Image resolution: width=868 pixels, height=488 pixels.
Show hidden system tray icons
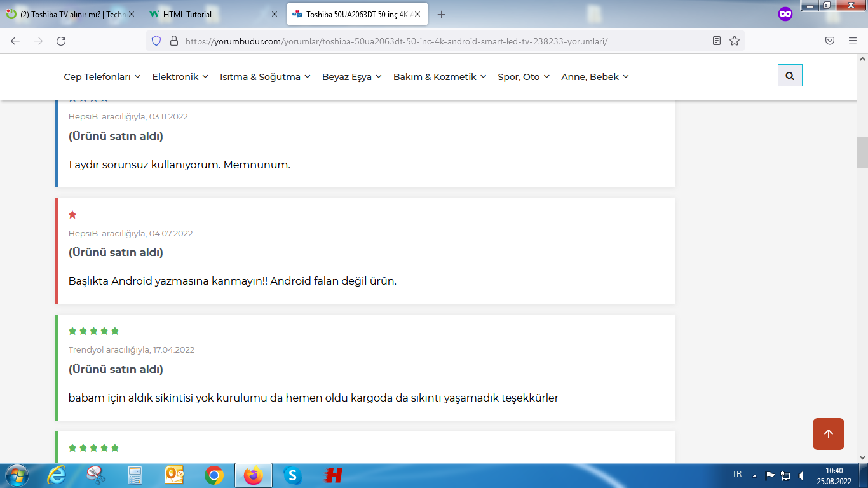(x=755, y=475)
